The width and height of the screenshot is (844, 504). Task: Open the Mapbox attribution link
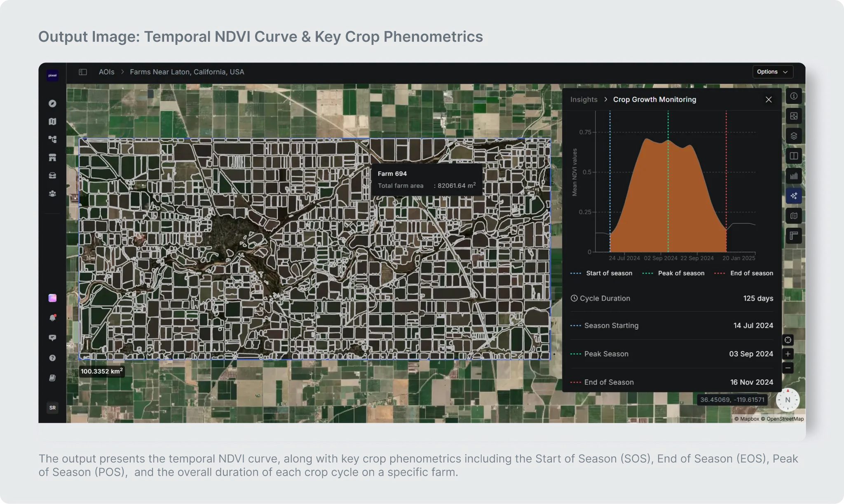[746, 419]
